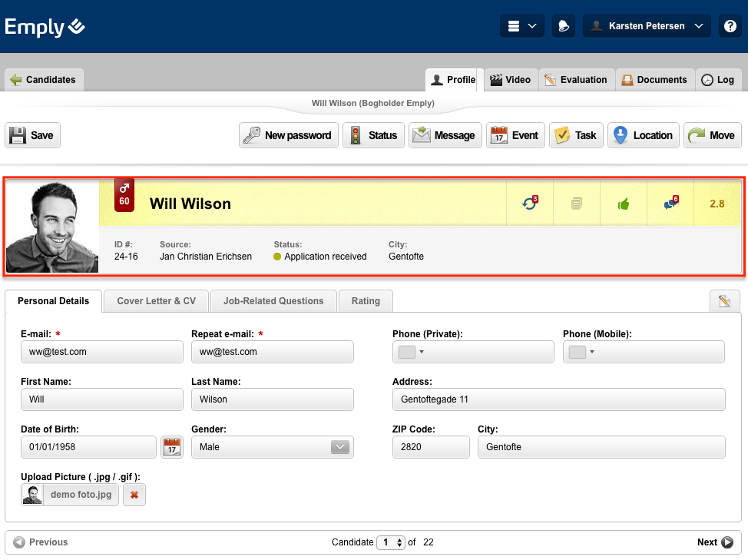This screenshot has height=560, width=748.
Task: Focus the City input field
Action: (x=601, y=447)
